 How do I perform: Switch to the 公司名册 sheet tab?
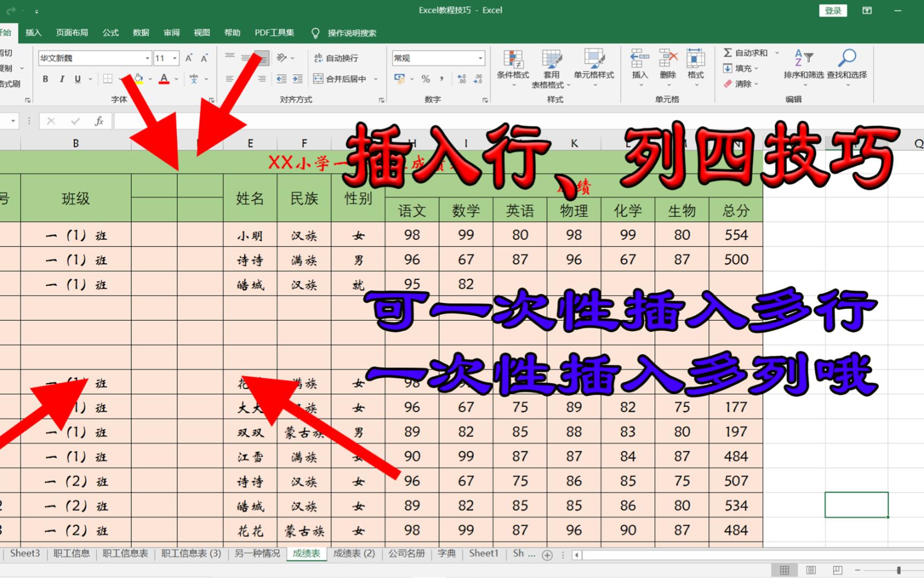click(406, 553)
